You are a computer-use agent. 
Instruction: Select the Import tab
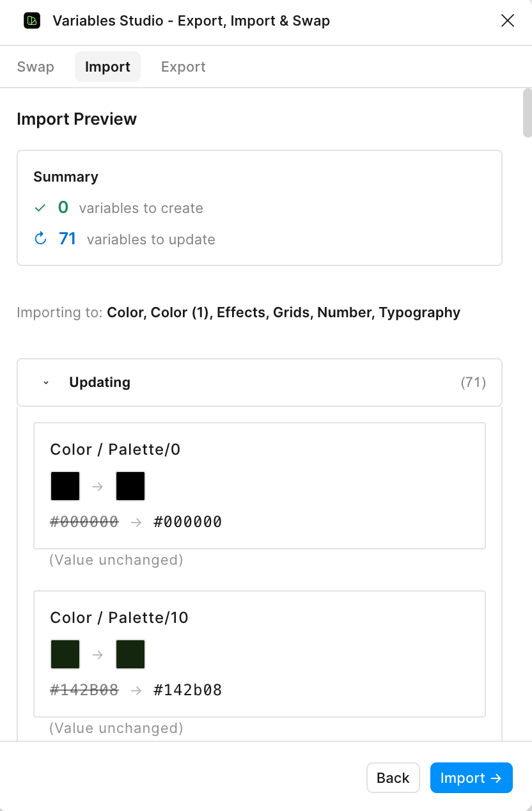coord(107,67)
